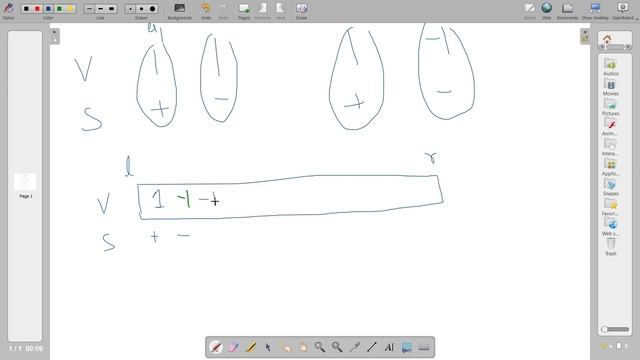Collapse the left page thumbnails panel
640x360 pixels.
pos(55,36)
